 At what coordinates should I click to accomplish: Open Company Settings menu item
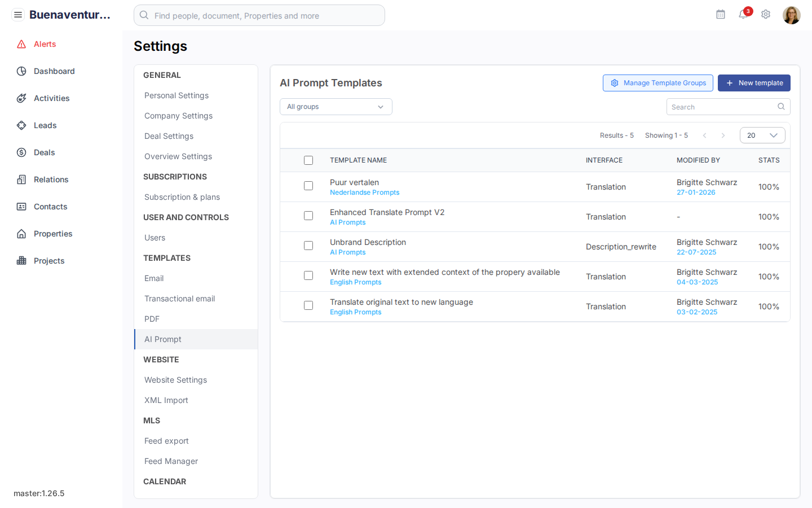(196, 116)
